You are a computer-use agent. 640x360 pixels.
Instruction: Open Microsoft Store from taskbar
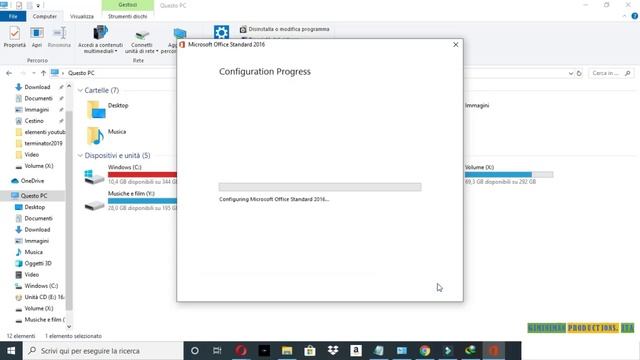click(310, 351)
